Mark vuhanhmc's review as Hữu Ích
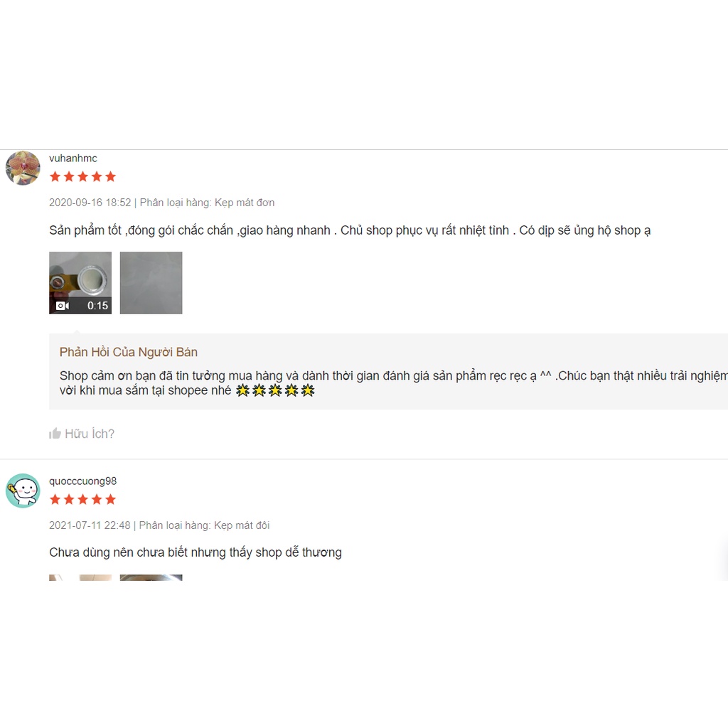Image resolution: width=728 pixels, height=728 pixels. click(82, 433)
